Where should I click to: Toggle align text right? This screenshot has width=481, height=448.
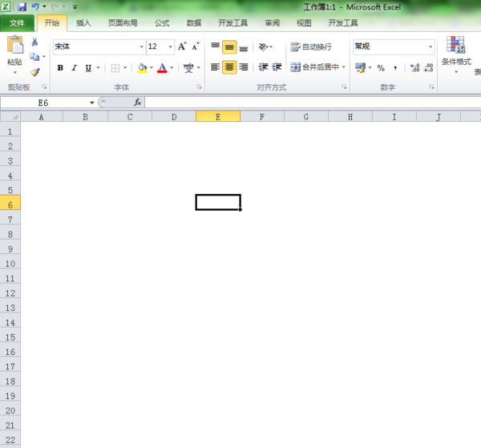click(x=244, y=67)
